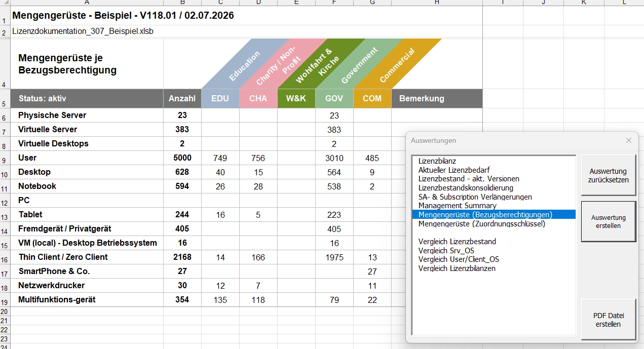
Task: Select Mengengerüste (Bezugsberechtigungen) entry
Action: pyautogui.click(x=494, y=215)
